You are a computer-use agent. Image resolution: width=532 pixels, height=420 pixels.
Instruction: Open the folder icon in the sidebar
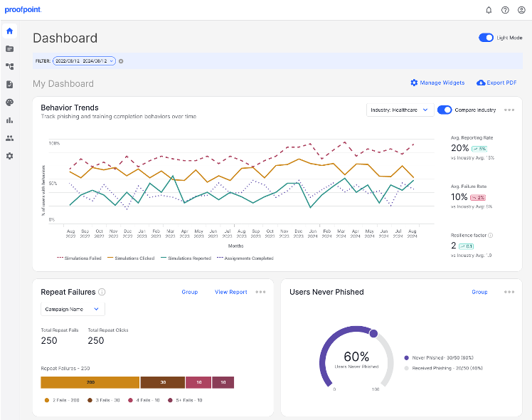pyautogui.click(x=9, y=49)
